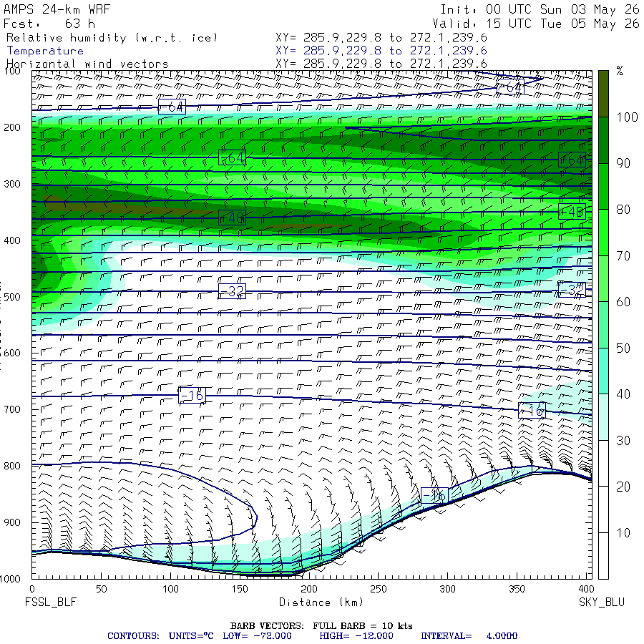
Task: Click the -16 label on terrain slope
Action: click(434, 496)
